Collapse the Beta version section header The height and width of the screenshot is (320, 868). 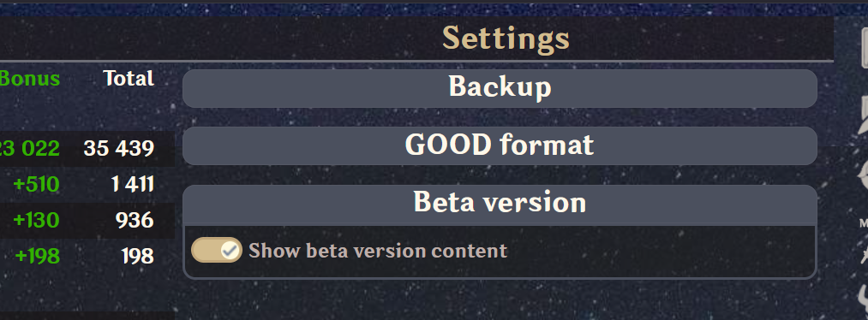[x=500, y=204]
